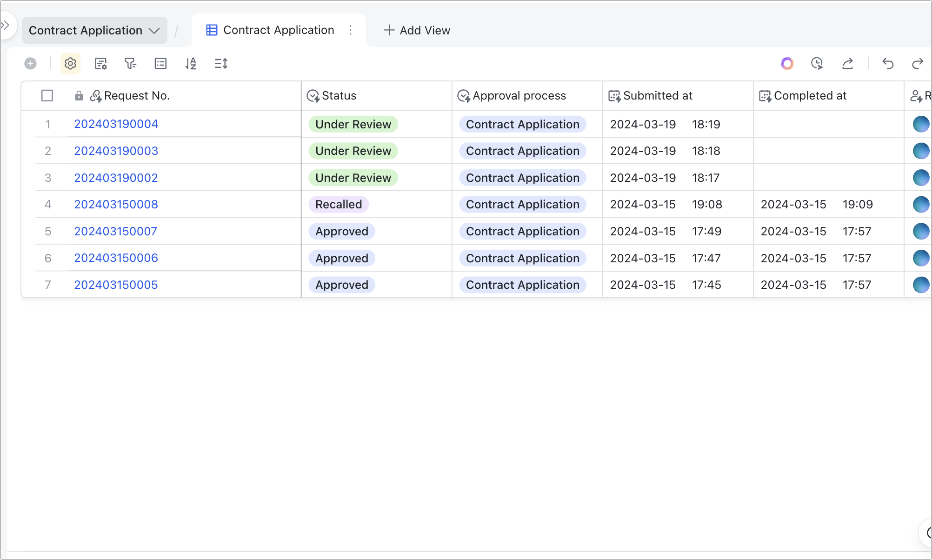The image size is (932, 560).
Task: Click the redo arrow icon
Action: click(918, 64)
